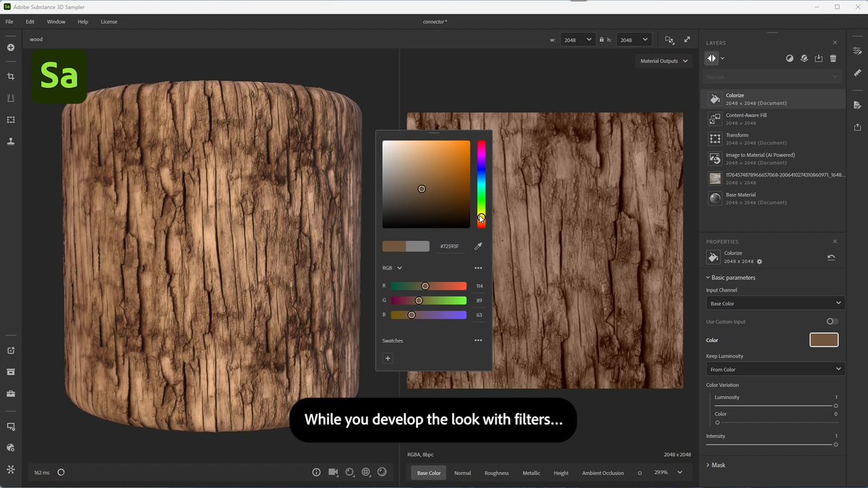Open the Help menu
868x488 pixels.
pyautogui.click(x=83, y=22)
